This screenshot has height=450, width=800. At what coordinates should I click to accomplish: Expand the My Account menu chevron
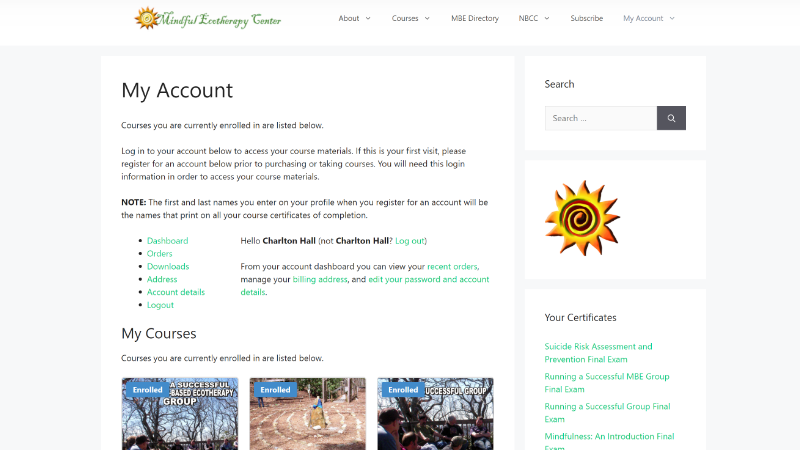[672, 18]
